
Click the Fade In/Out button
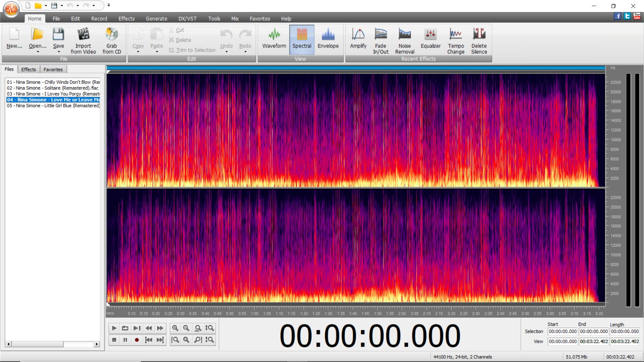pyautogui.click(x=381, y=41)
